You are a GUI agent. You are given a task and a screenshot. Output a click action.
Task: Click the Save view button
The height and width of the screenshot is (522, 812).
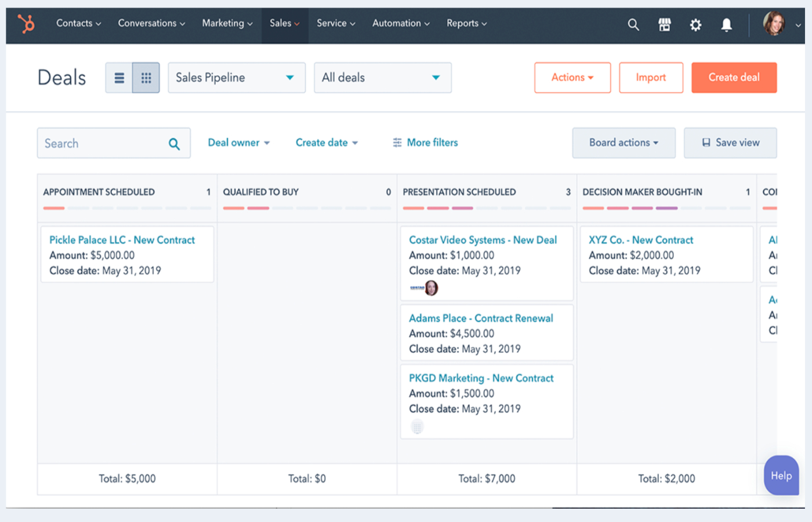(730, 143)
